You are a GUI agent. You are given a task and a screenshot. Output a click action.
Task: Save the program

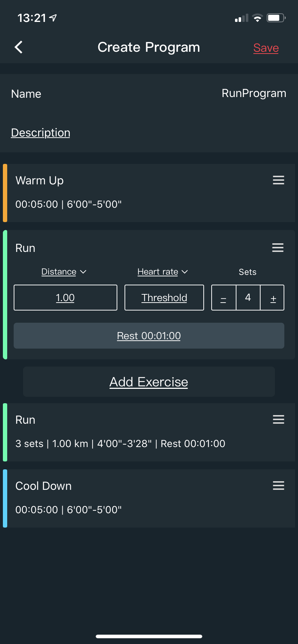point(266,48)
